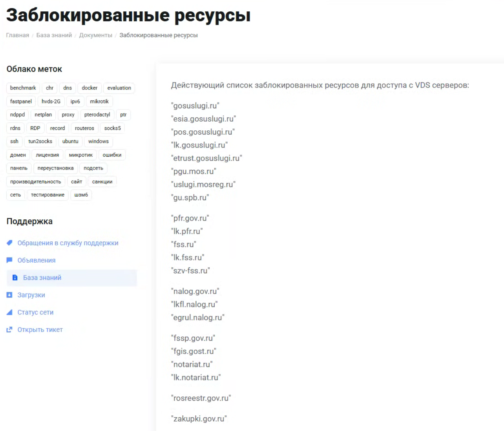Click Открыть тикет link
Screen dimensions: 504x431
pos(40,330)
